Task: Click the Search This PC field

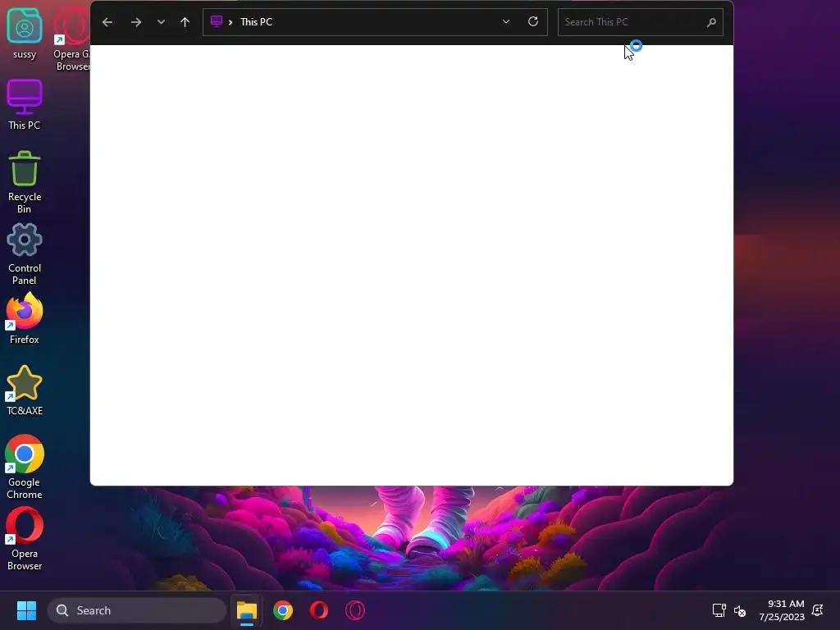Action: pos(640,22)
